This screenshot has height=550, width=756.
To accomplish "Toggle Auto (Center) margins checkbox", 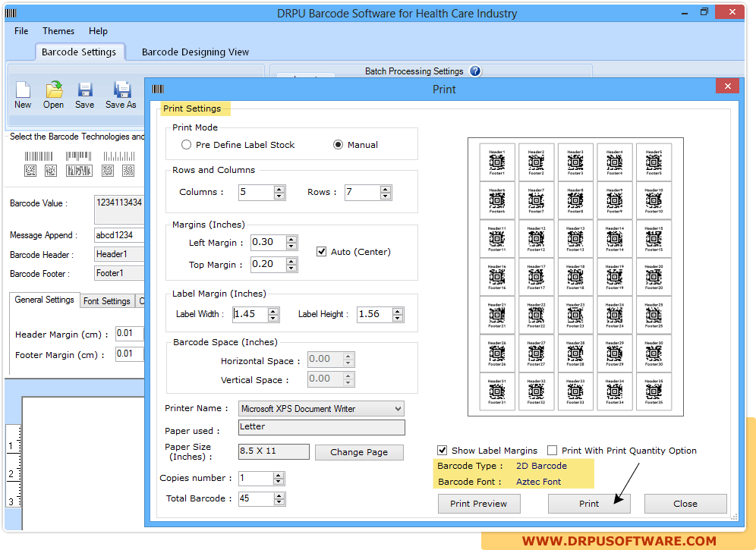I will [322, 252].
